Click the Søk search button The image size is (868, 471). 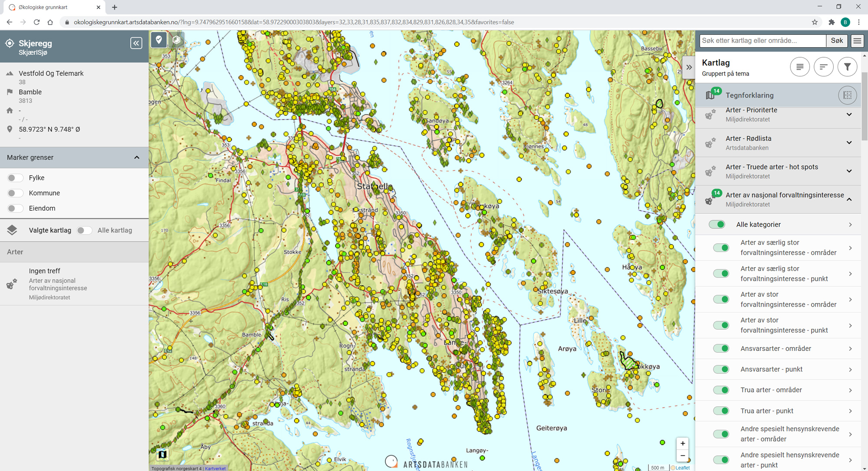click(836, 41)
